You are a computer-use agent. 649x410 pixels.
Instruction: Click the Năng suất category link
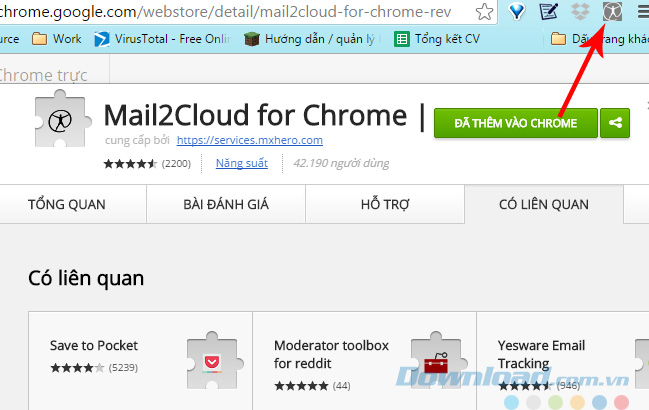(x=241, y=162)
